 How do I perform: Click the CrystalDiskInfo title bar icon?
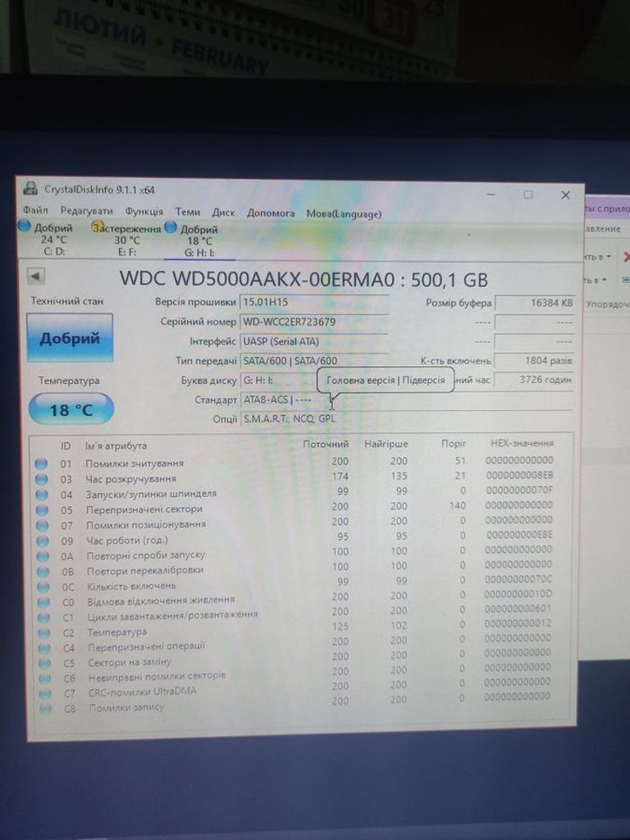[31, 189]
